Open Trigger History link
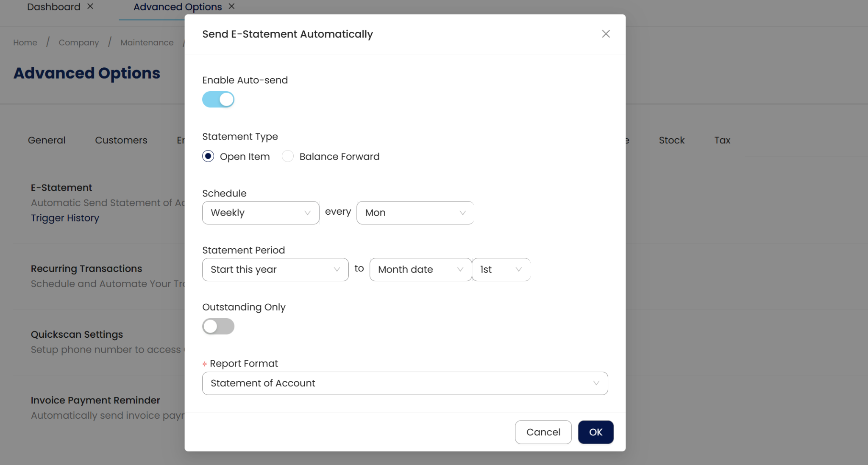868x465 pixels. pos(65,218)
